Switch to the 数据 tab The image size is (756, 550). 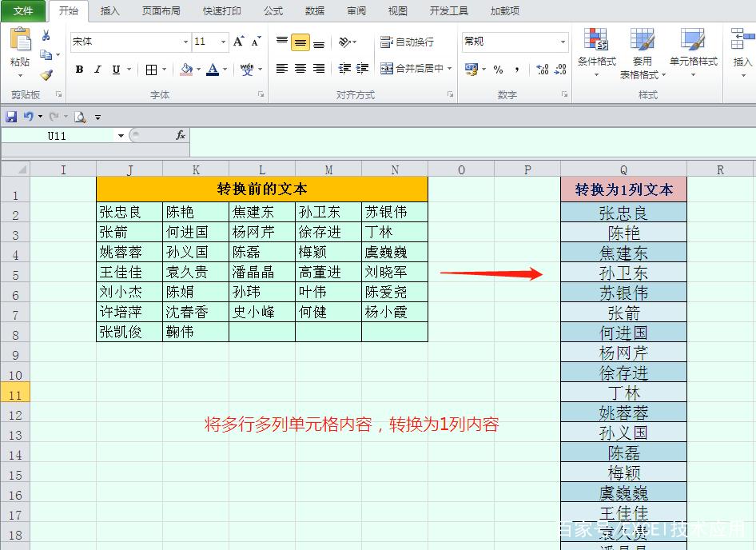point(314,10)
